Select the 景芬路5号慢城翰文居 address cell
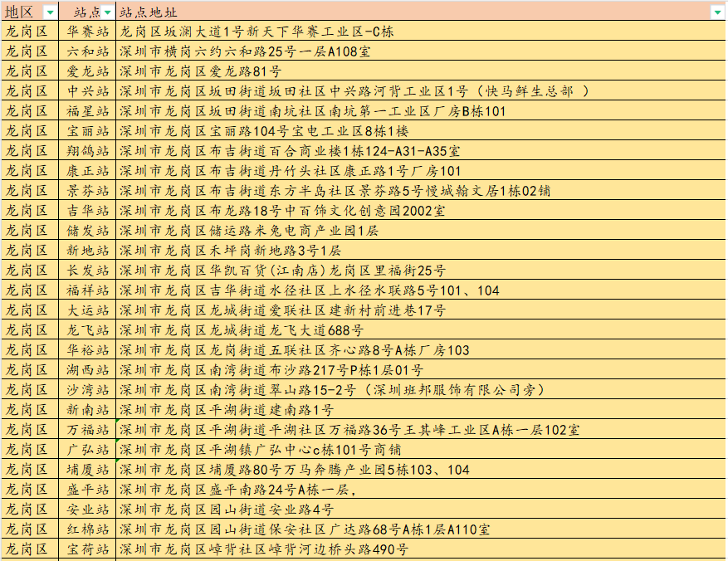The height and width of the screenshot is (561, 728). [x=421, y=191]
